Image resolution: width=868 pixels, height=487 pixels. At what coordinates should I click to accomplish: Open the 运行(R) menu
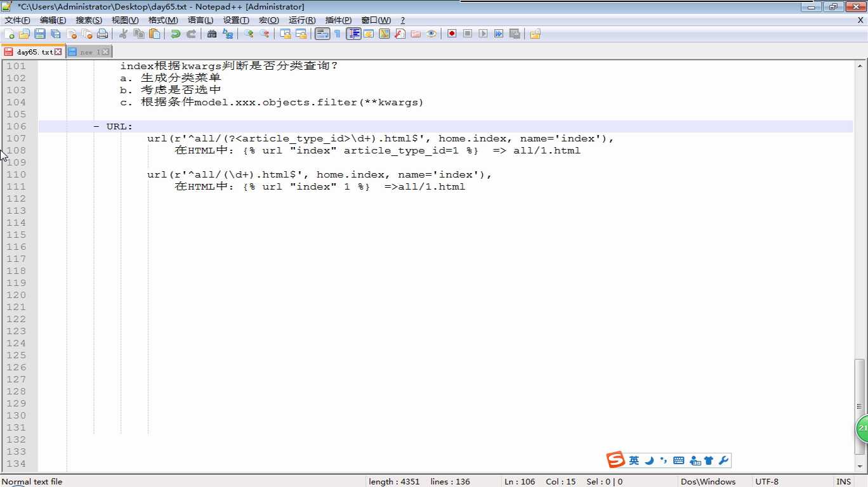[302, 20]
